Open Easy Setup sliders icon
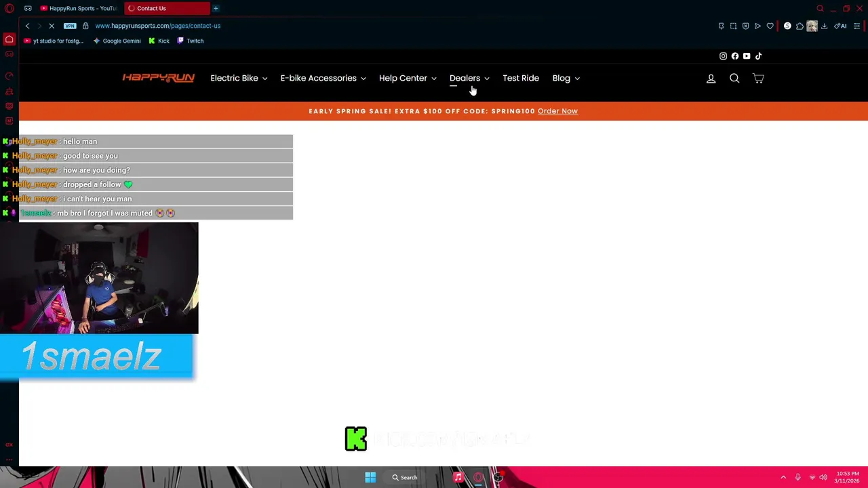Viewport: 868px width, 488px height. pos(856,26)
